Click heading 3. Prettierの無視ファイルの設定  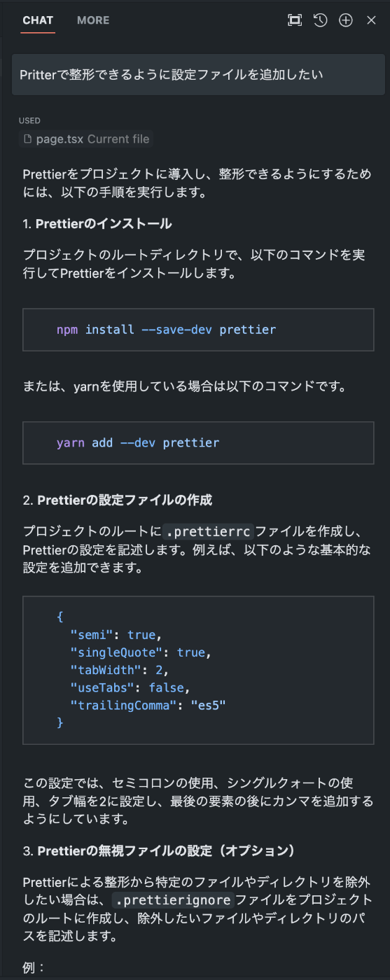(x=160, y=850)
